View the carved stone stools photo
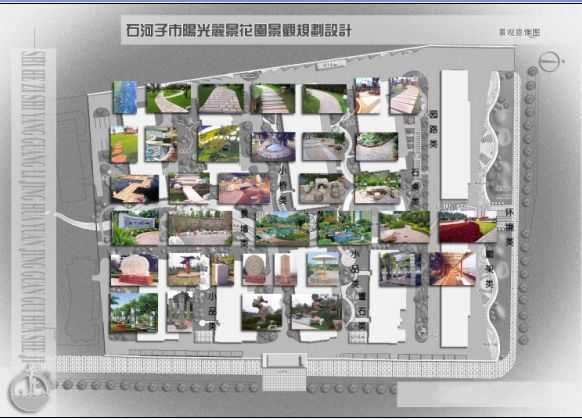 (x=323, y=189)
